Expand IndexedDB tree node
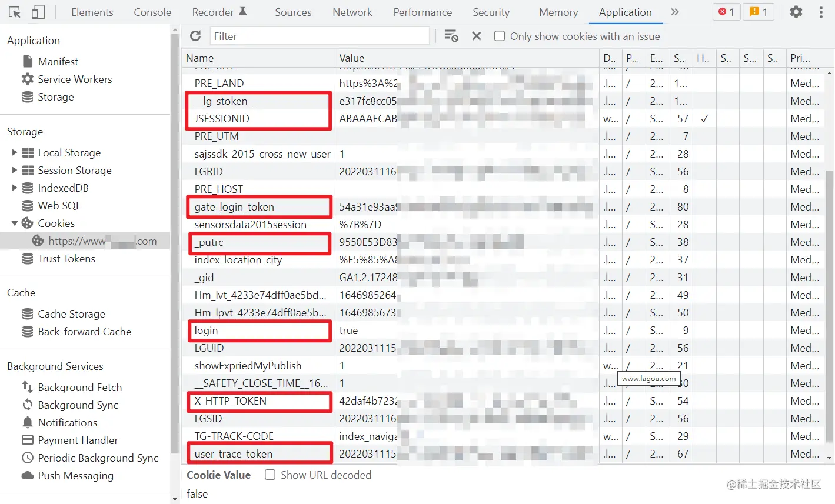 (14, 188)
